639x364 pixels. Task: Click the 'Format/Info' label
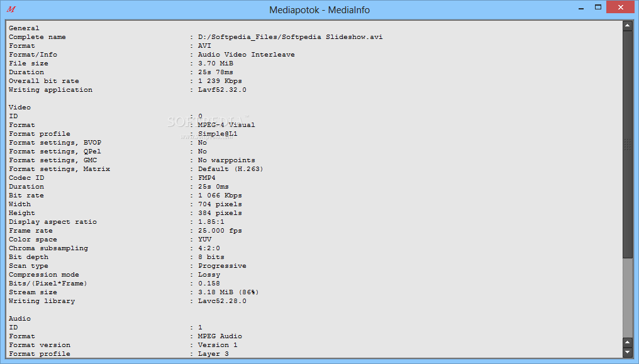(x=33, y=55)
